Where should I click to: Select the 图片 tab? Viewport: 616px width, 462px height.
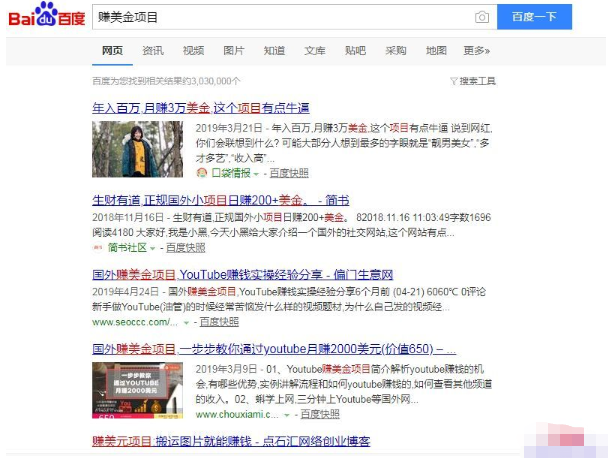point(233,51)
